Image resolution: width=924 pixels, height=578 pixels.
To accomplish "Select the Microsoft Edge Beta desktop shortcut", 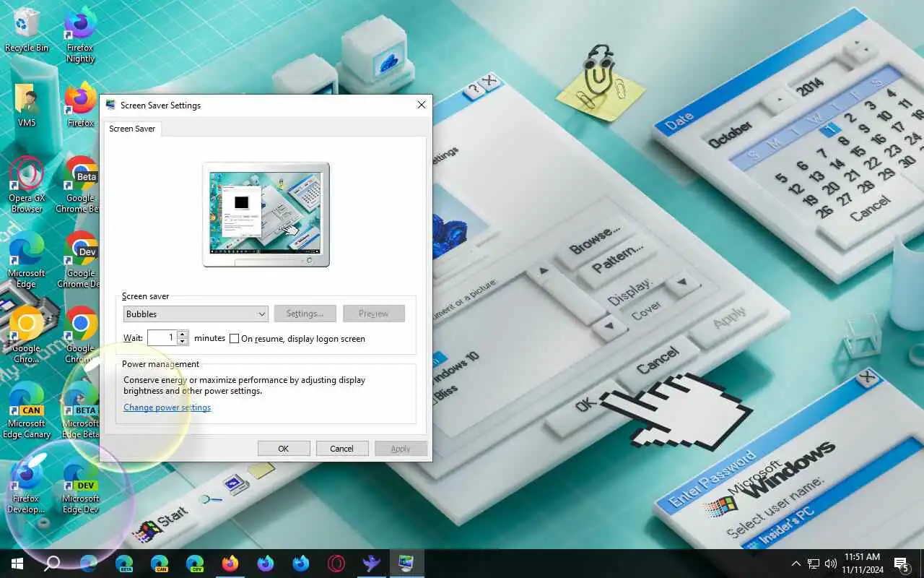I will click(x=81, y=410).
